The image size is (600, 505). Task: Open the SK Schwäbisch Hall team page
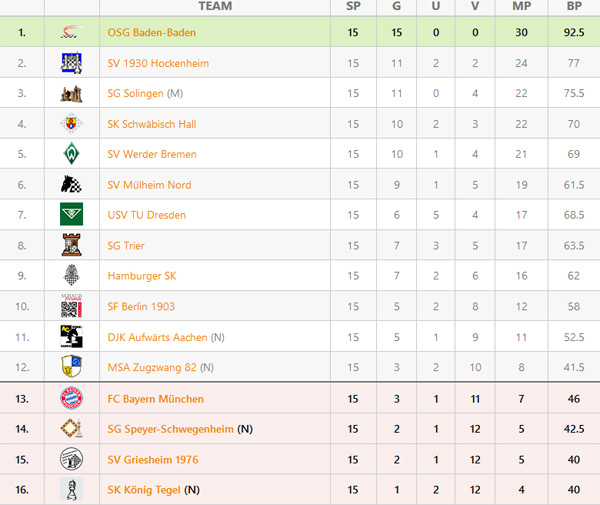152,124
